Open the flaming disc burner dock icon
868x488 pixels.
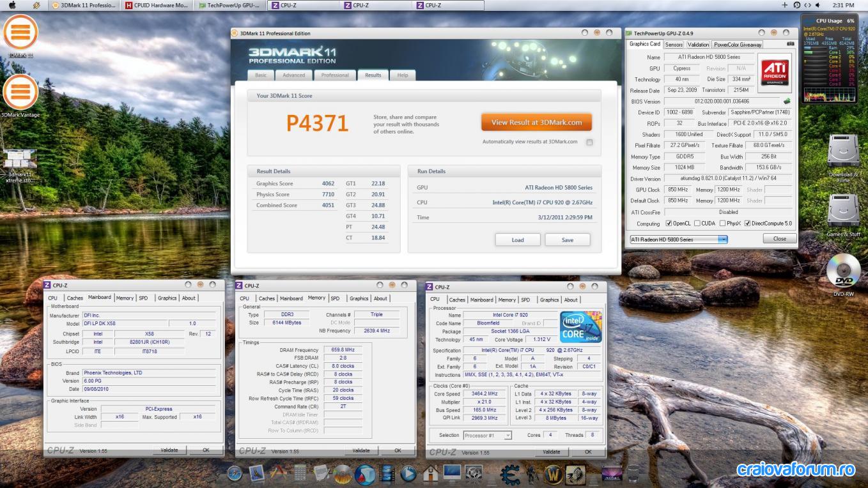343,474
